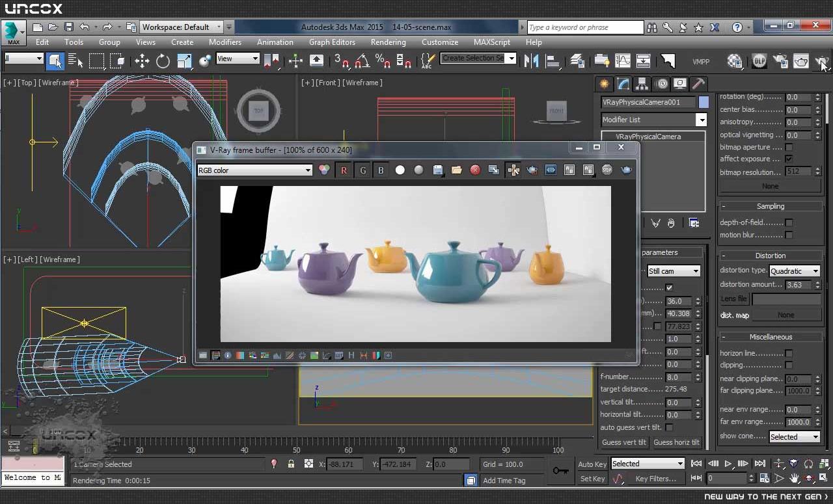
Task: Open the Still cam type dropdown
Action: tap(674, 271)
